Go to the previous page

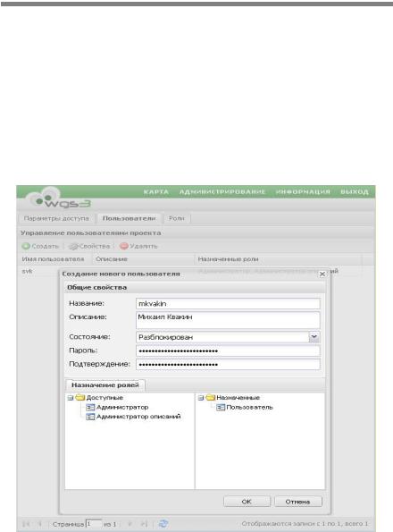coord(39,524)
